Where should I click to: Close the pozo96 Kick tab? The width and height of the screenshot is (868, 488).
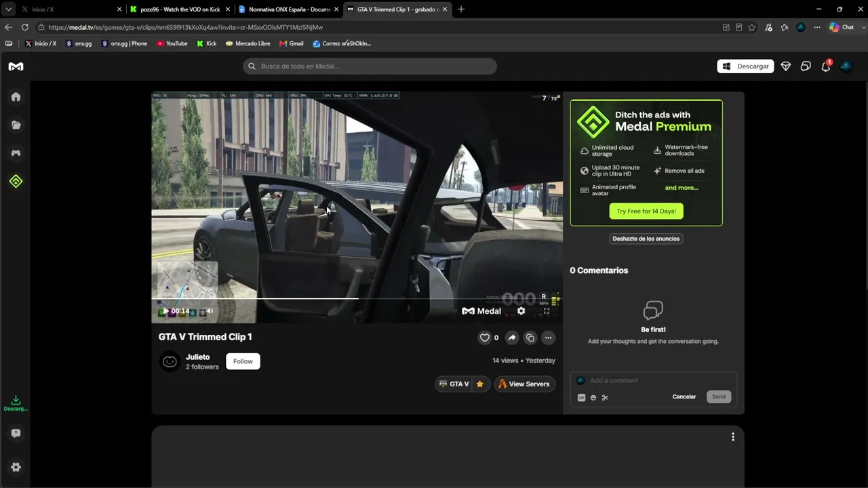(228, 9)
